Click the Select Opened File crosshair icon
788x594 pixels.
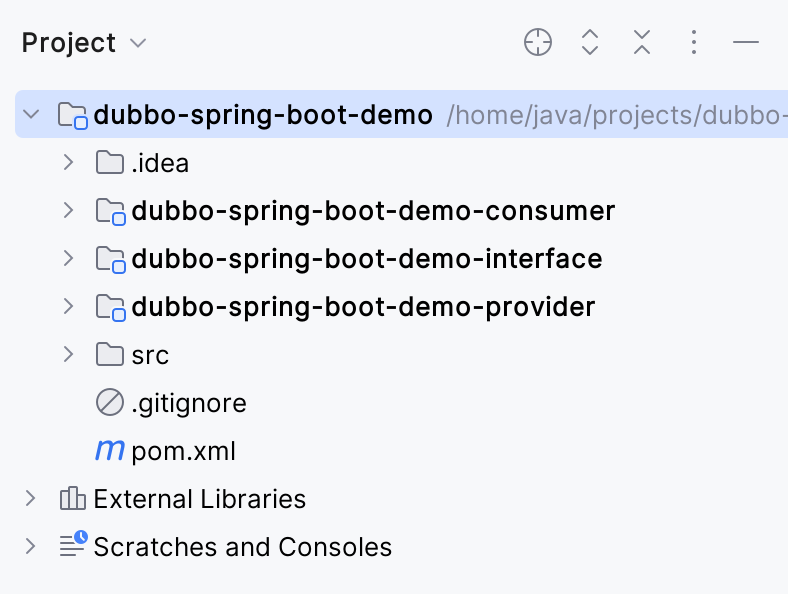click(x=538, y=42)
